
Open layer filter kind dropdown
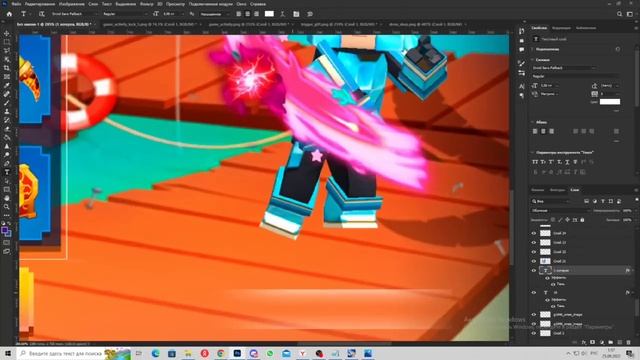(x=550, y=201)
